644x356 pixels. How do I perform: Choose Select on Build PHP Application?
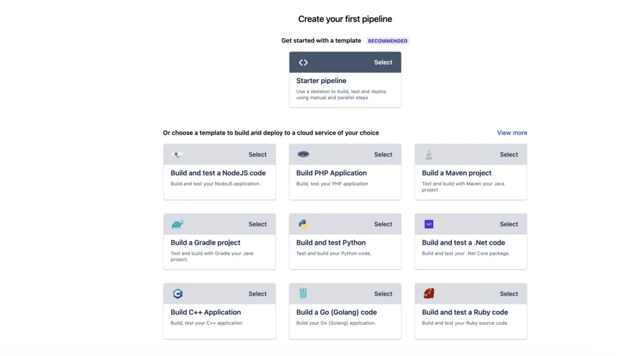tap(383, 154)
